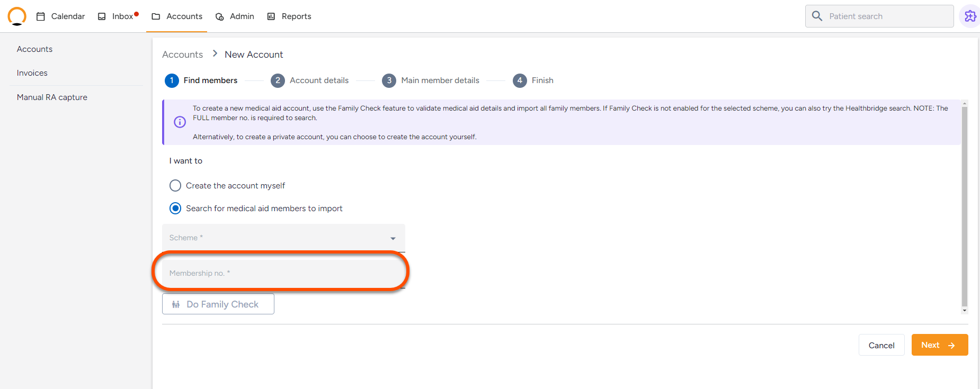This screenshot has width=980, height=389.
Task: Select Create the account myself option
Action: [175, 186]
